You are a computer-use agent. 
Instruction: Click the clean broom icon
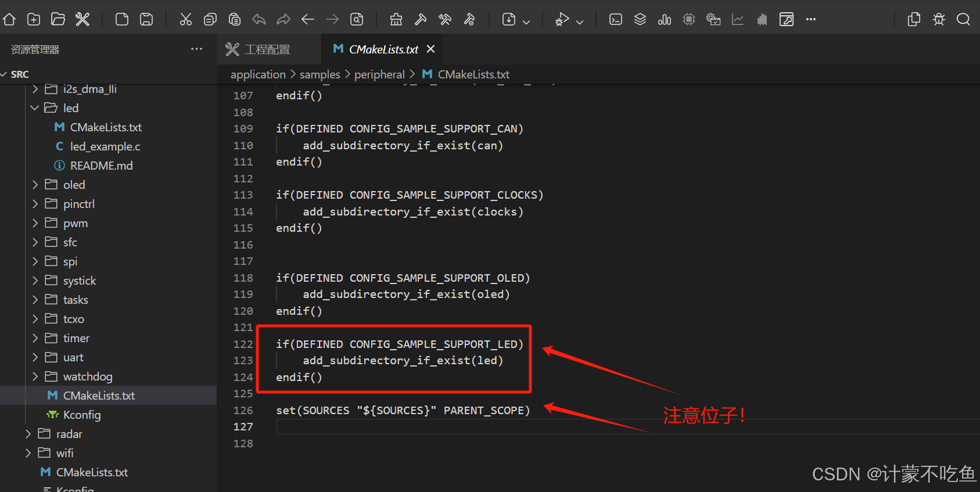point(396,20)
